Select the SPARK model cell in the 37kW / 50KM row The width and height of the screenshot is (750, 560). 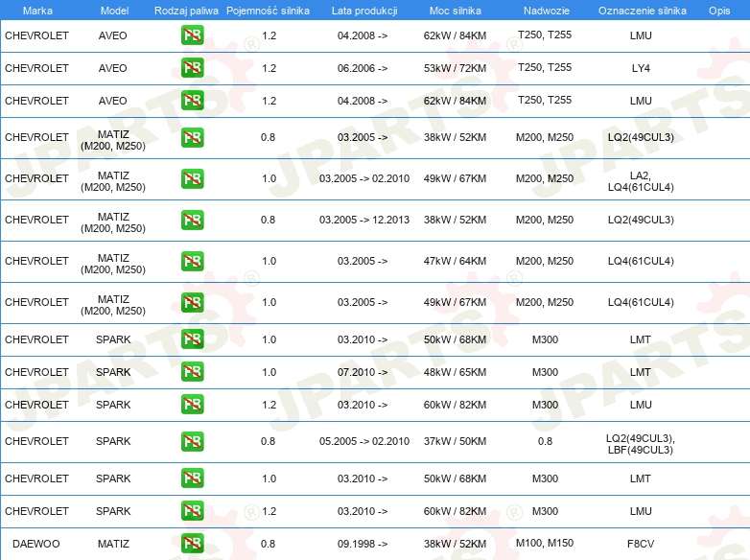[113, 441]
